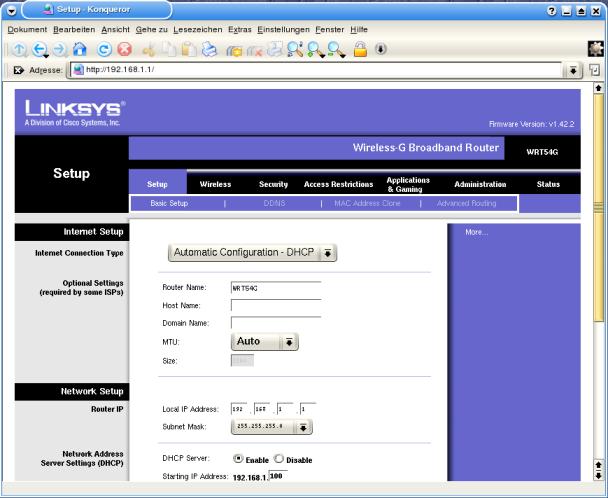Click the More... help link
This screenshot has width=608, height=498.
tap(476, 232)
